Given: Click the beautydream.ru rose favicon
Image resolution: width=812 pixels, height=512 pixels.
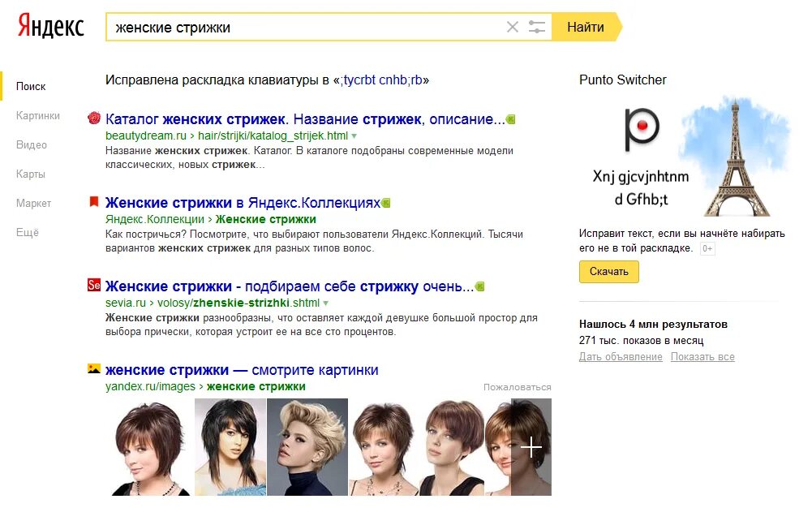Looking at the screenshot, I should 94,118.
